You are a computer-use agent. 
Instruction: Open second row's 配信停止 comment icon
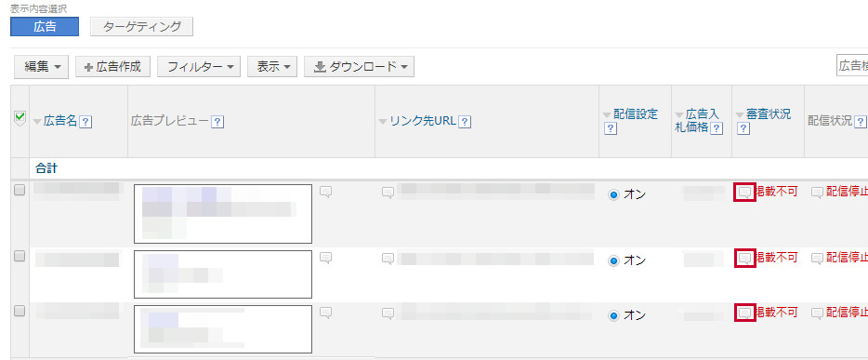coord(817,258)
